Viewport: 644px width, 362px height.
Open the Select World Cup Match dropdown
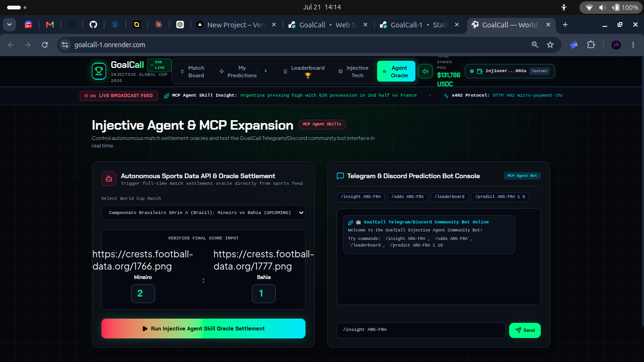click(x=203, y=213)
